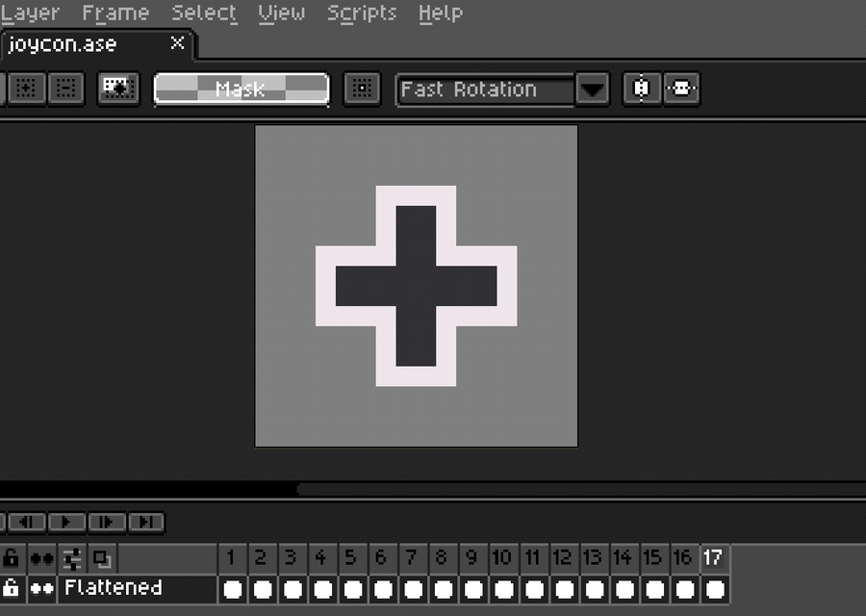Select frame 2 header
The width and height of the screenshot is (866, 616).
point(263,558)
